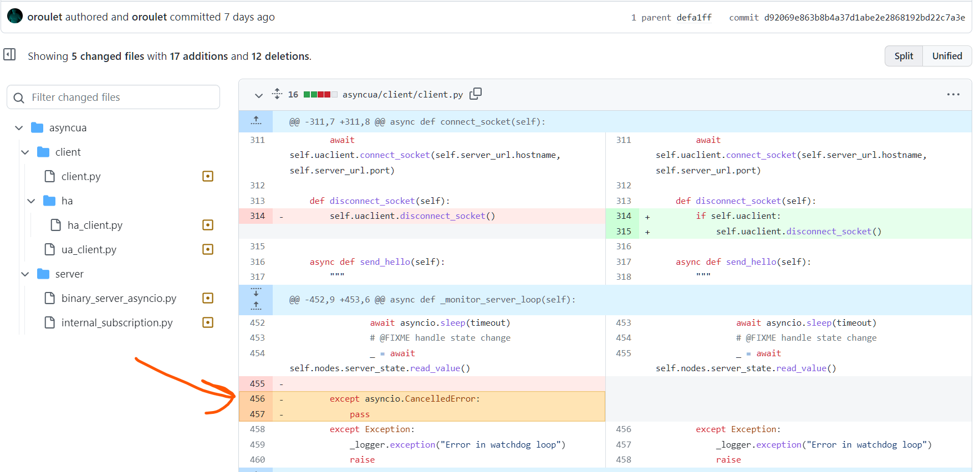The height and width of the screenshot is (472, 980).
Task: Click the full commit hash d92069e863...
Action: pos(864,17)
